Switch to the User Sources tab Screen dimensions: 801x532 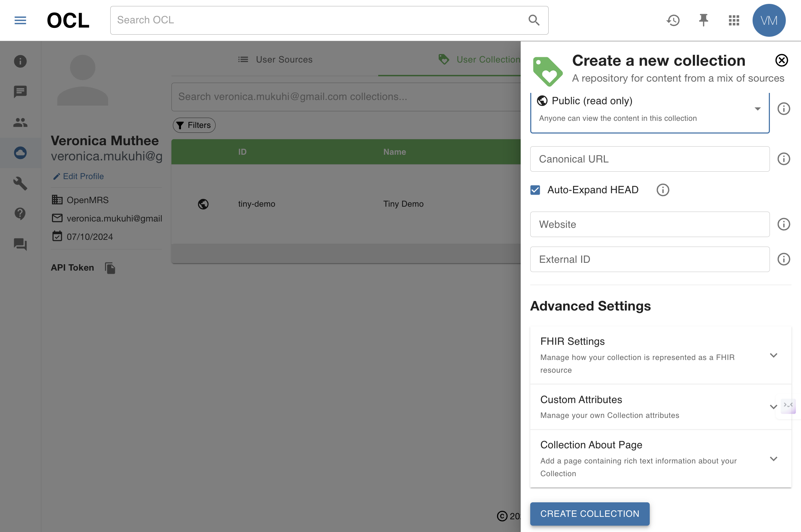point(275,59)
